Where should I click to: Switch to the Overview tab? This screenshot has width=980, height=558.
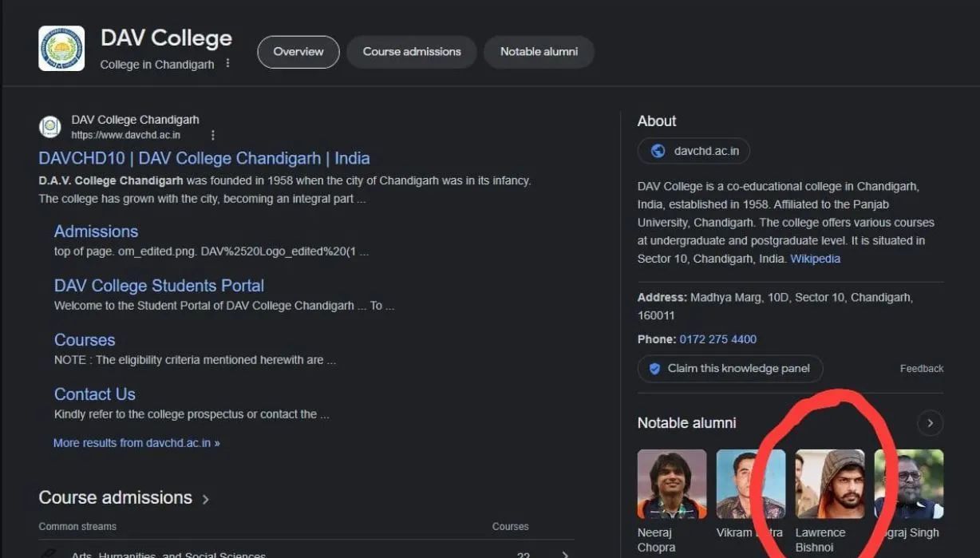click(x=298, y=52)
